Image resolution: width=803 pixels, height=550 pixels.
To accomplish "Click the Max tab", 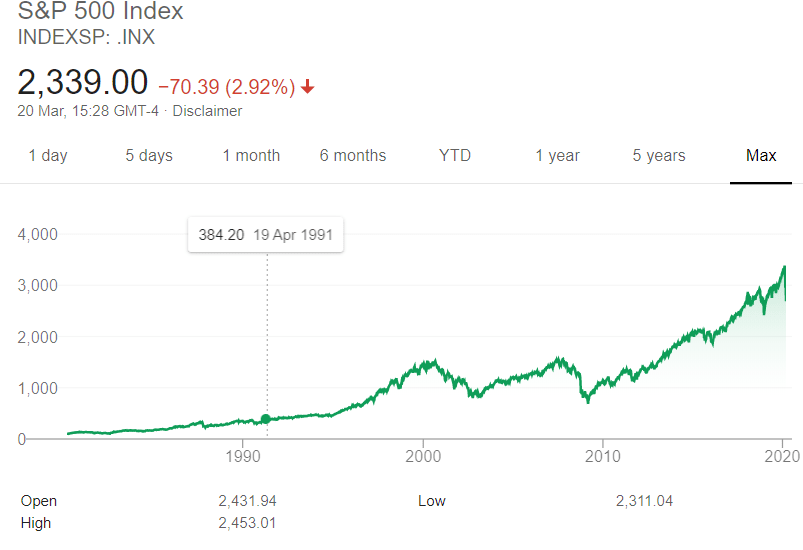I will coord(761,155).
